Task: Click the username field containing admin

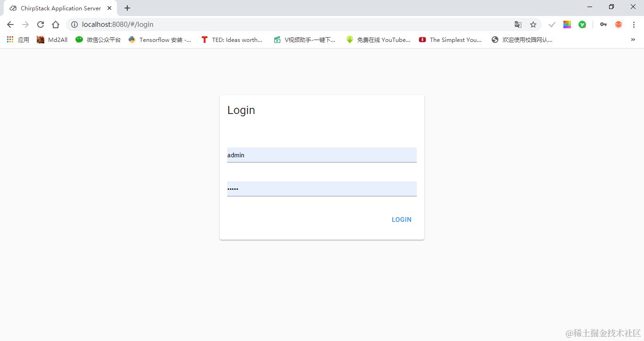Action: pyautogui.click(x=322, y=155)
